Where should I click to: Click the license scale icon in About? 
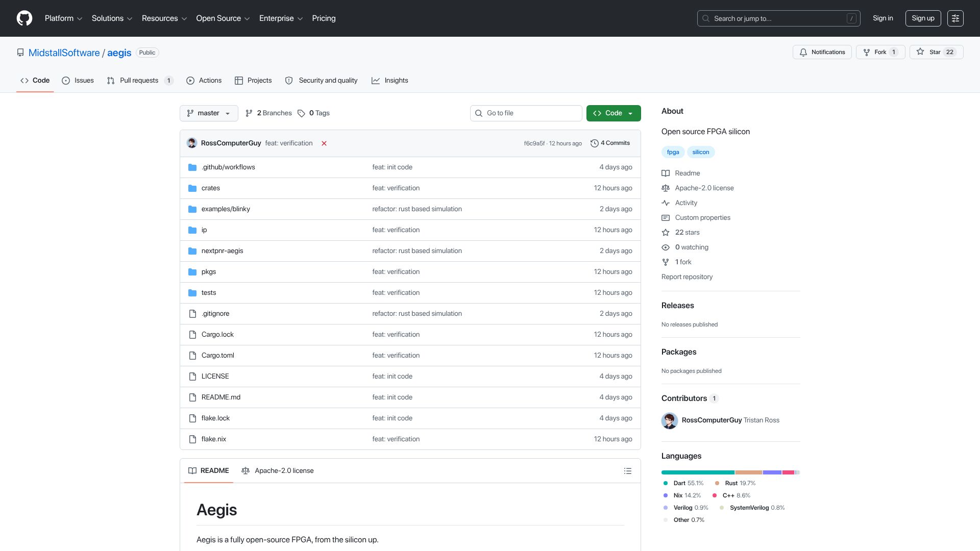[x=666, y=188]
